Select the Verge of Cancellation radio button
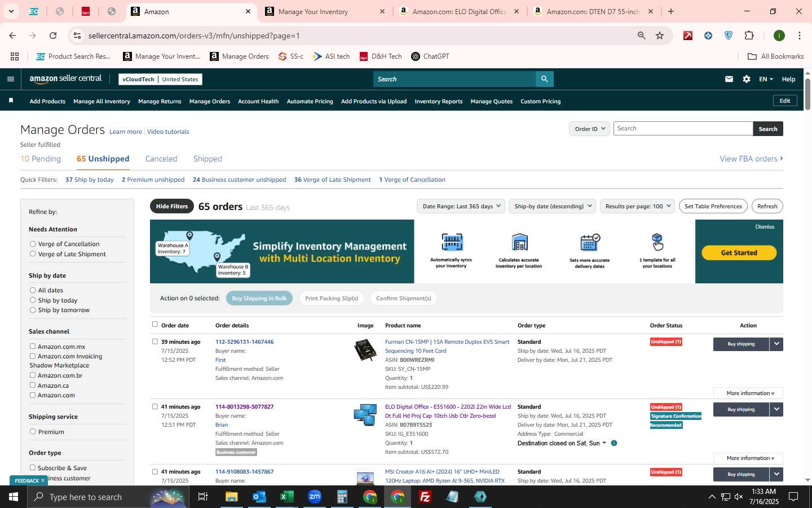 click(33, 244)
